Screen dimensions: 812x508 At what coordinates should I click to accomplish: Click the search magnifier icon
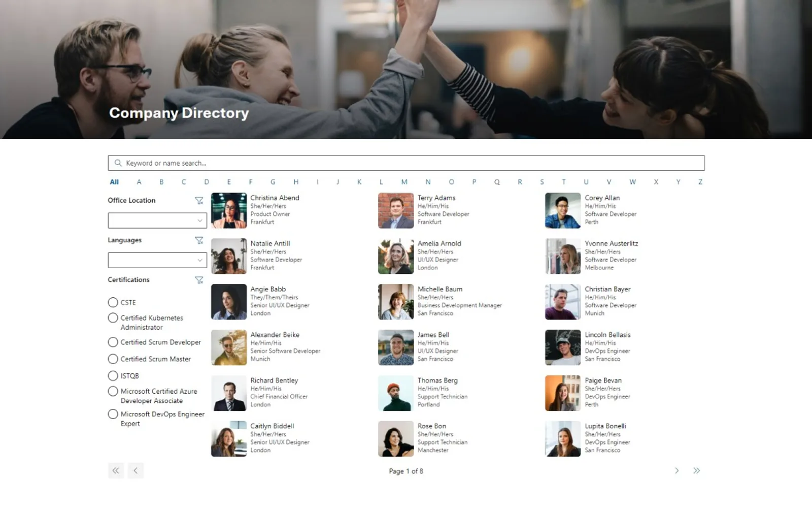(118, 163)
